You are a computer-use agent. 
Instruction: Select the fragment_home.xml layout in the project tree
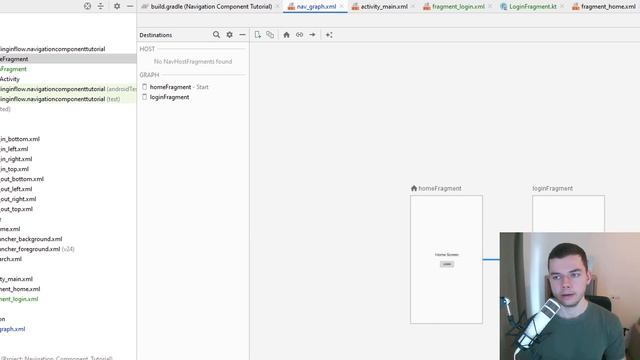20,289
